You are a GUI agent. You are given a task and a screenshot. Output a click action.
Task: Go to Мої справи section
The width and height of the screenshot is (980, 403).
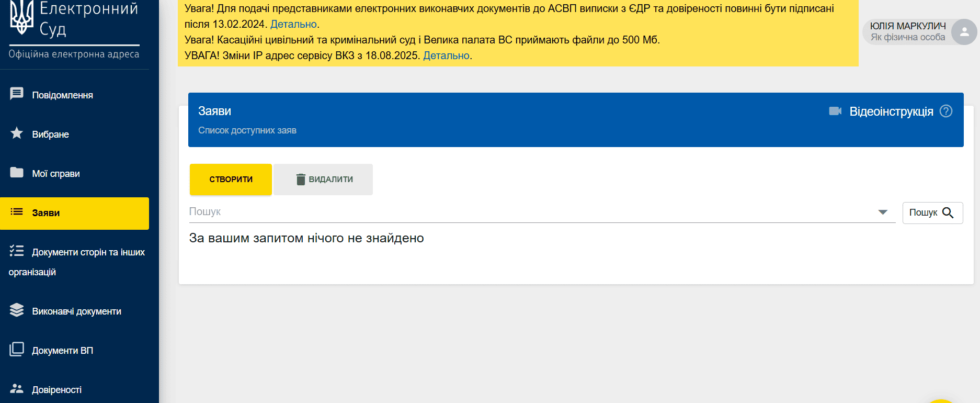coord(56,174)
